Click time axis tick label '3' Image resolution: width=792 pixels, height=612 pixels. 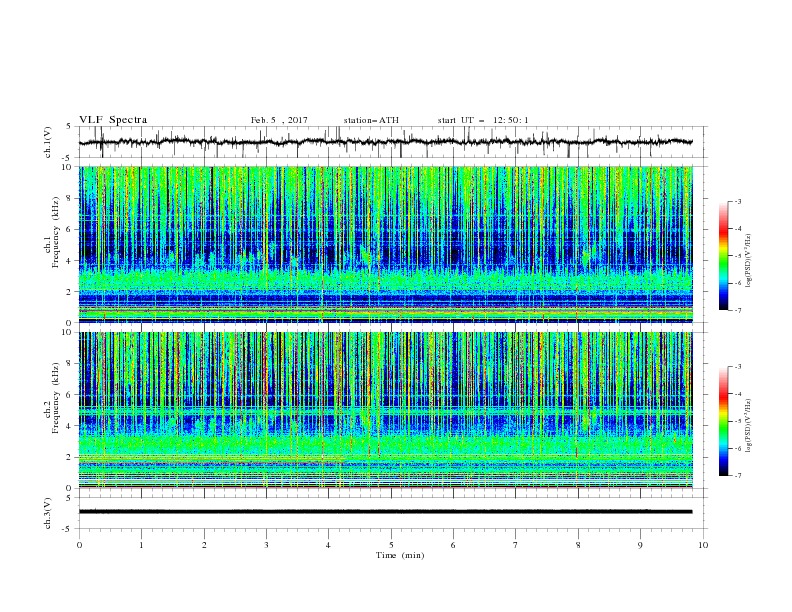(266, 545)
